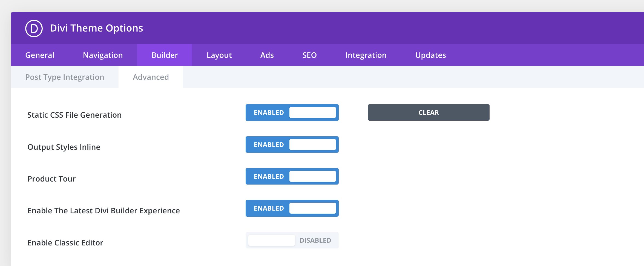Image resolution: width=644 pixels, height=266 pixels.
Task: Toggle the Product Tour switch off
Action: tap(292, 176)
